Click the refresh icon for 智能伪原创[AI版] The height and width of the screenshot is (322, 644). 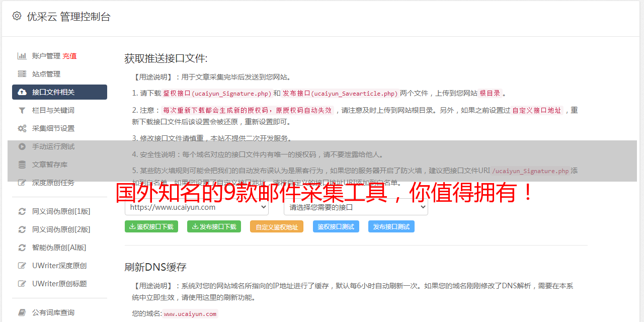pos(22,248)
